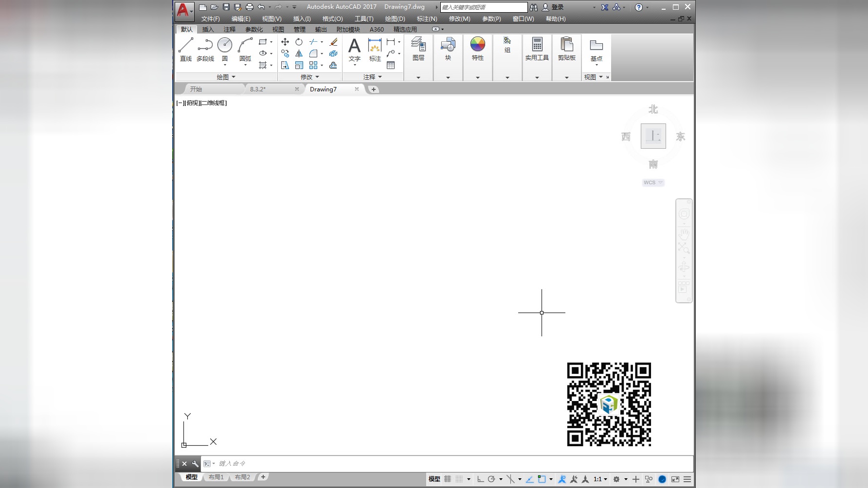Pick the Offset tool

pos(333,65)
